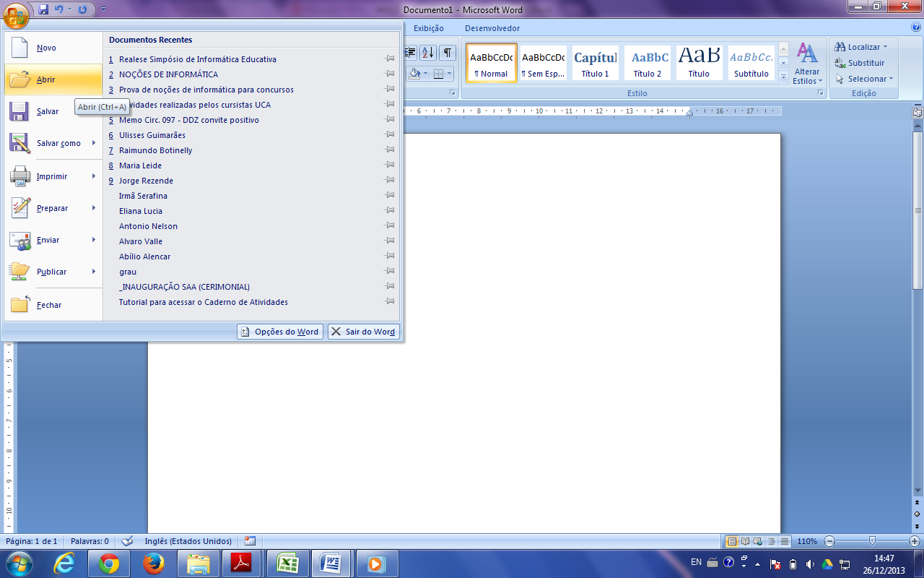Choose Fechar in the Office menu
924x578 pixels.
53,305
